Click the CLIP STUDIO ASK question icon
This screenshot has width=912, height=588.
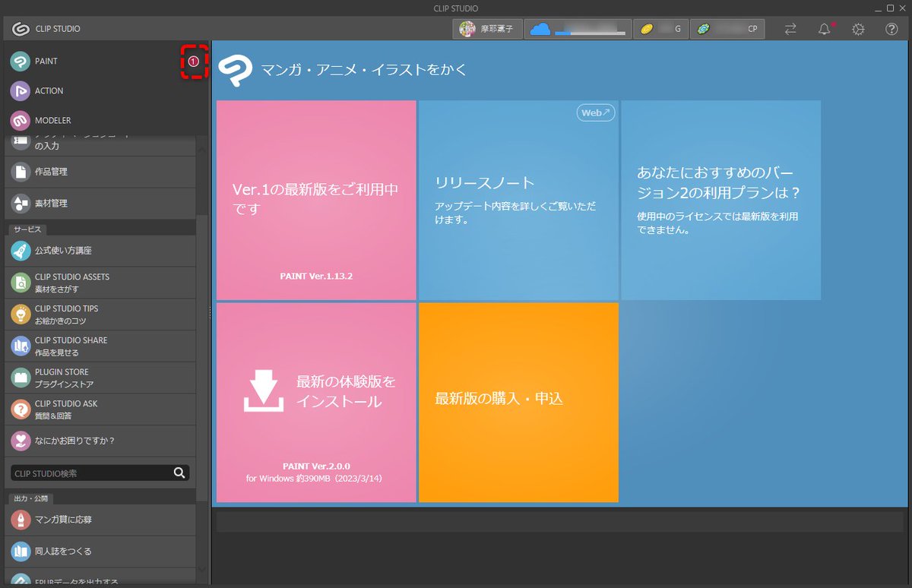point(21,409)
